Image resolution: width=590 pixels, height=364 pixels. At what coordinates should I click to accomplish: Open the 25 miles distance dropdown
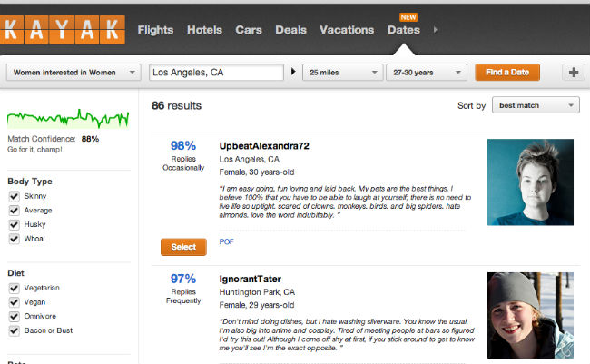tap(343, 73)
